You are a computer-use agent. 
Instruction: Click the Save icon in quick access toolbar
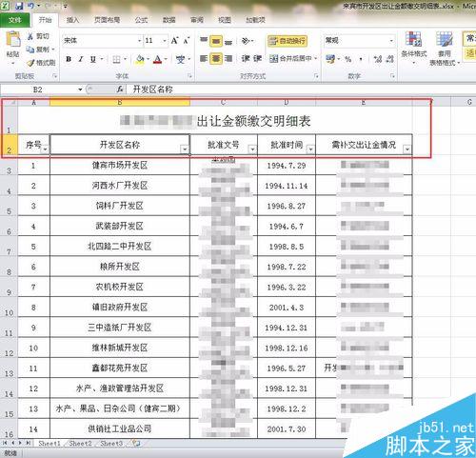click(19, 6)
